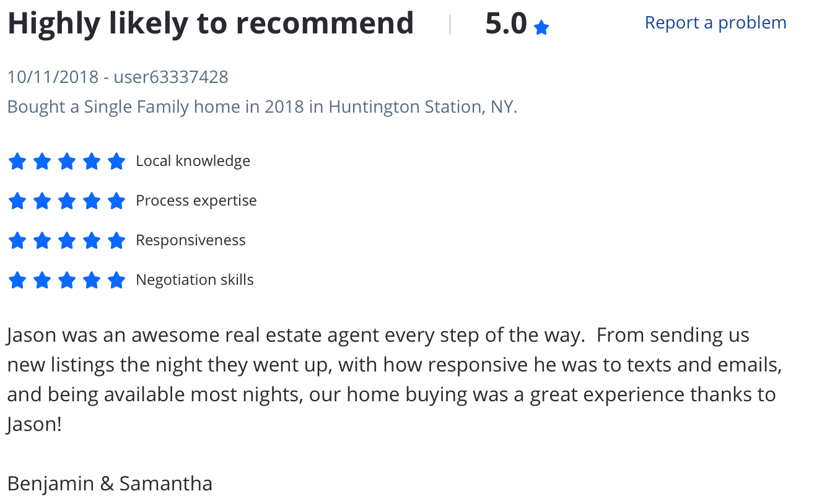Click the user63337428 reviewer name
The height and width of the screenshot is (504, 814).
171,77
